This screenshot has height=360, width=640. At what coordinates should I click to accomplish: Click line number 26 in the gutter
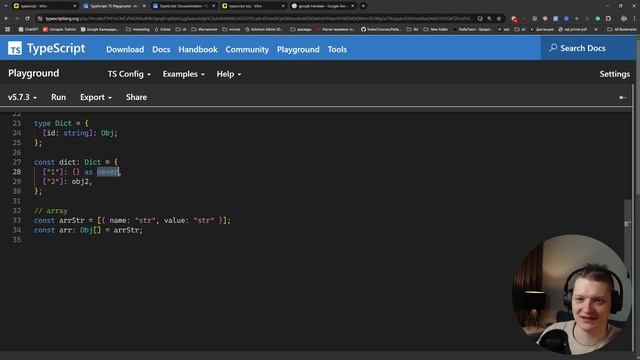[16, 152]
